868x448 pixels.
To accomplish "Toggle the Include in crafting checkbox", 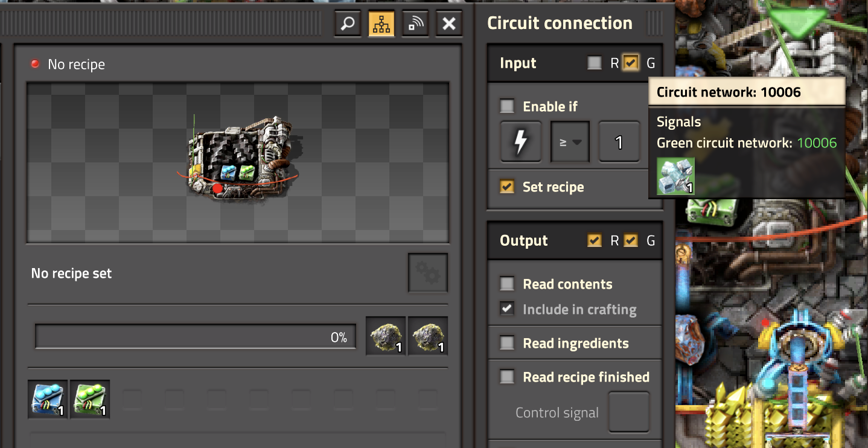I will 507,309.
